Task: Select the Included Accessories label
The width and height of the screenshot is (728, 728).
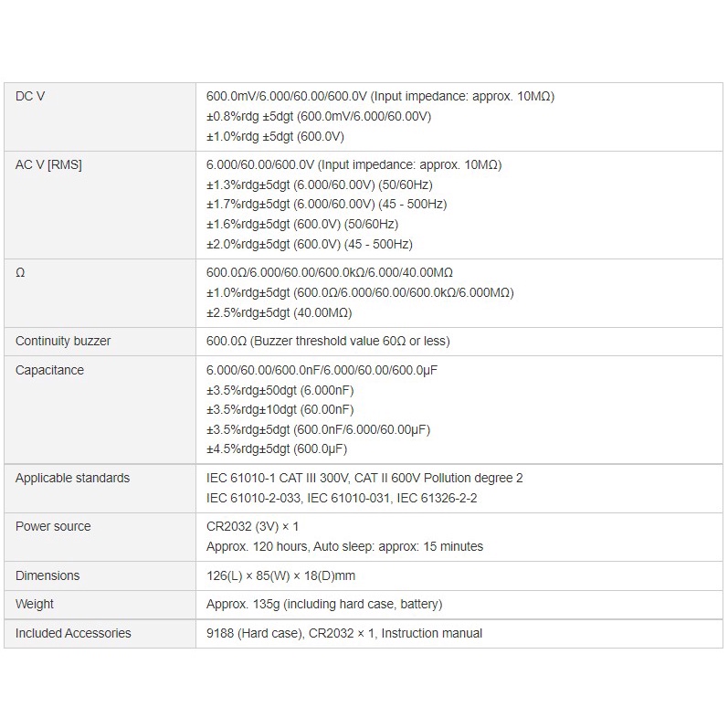Action: [73, 633]
